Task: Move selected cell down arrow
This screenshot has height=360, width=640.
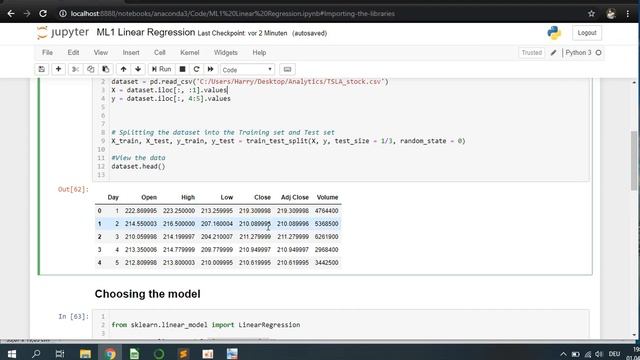Action: (x=138, y=69)
